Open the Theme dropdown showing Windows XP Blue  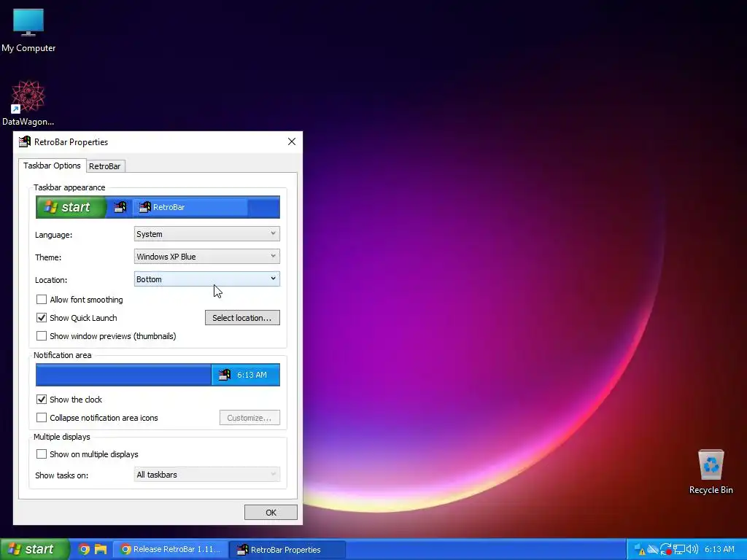(206, 257)
